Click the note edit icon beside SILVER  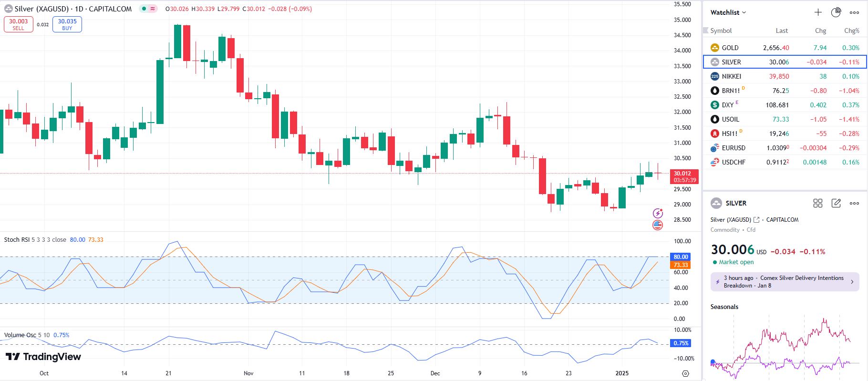pos(836,203)
